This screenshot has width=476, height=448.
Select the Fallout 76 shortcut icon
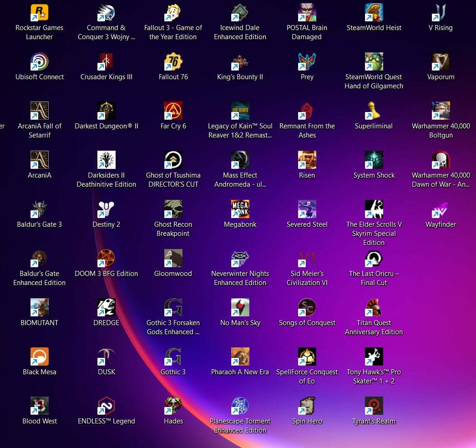[173, 62]
